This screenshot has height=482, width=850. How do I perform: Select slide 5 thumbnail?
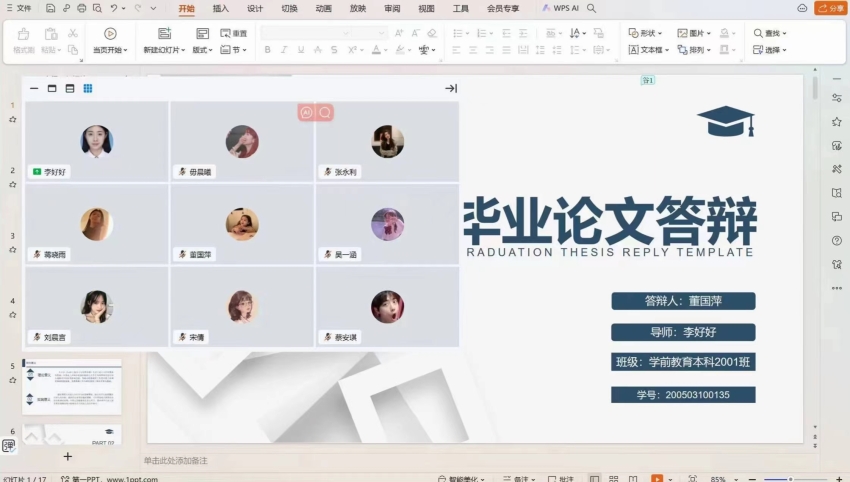[72, 386]
